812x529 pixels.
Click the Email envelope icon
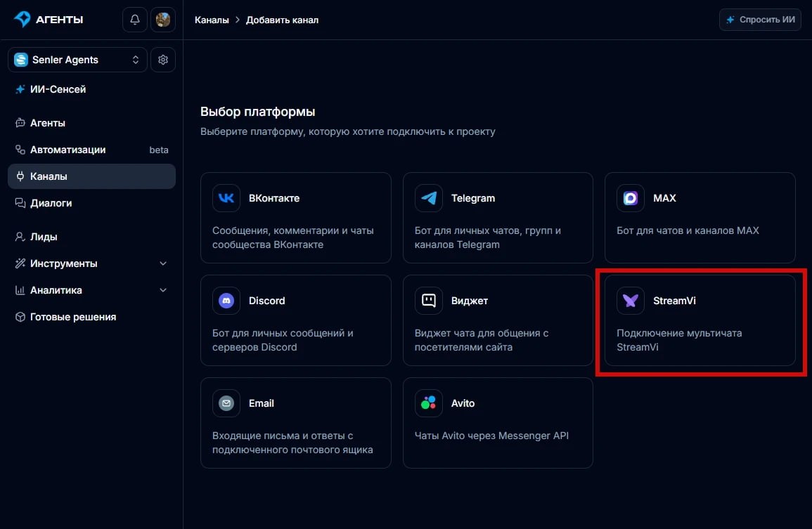(x=226, y=403)
